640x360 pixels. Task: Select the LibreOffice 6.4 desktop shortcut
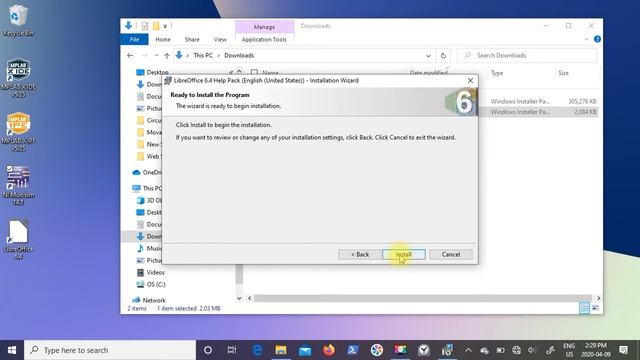coord(18,240)
